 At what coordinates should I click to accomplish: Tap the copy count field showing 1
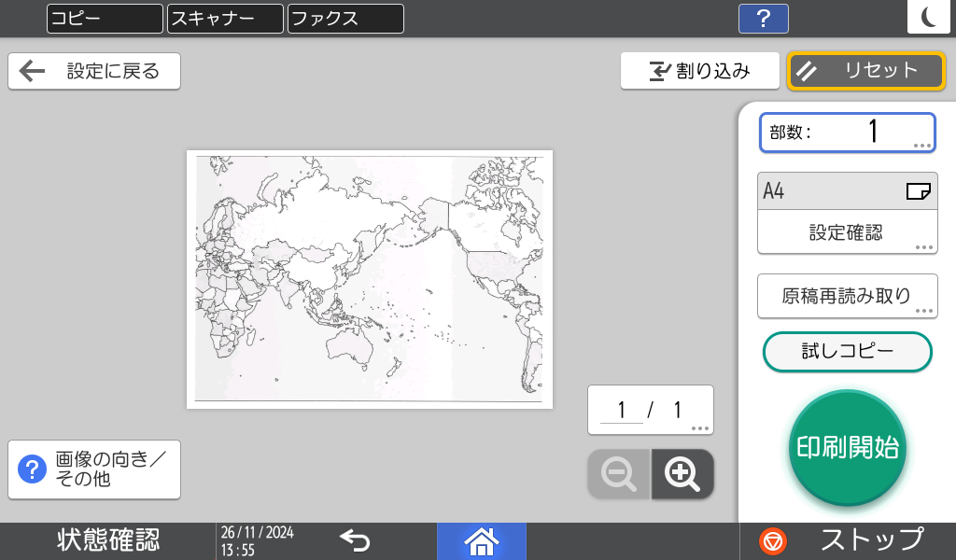[848, 132]
